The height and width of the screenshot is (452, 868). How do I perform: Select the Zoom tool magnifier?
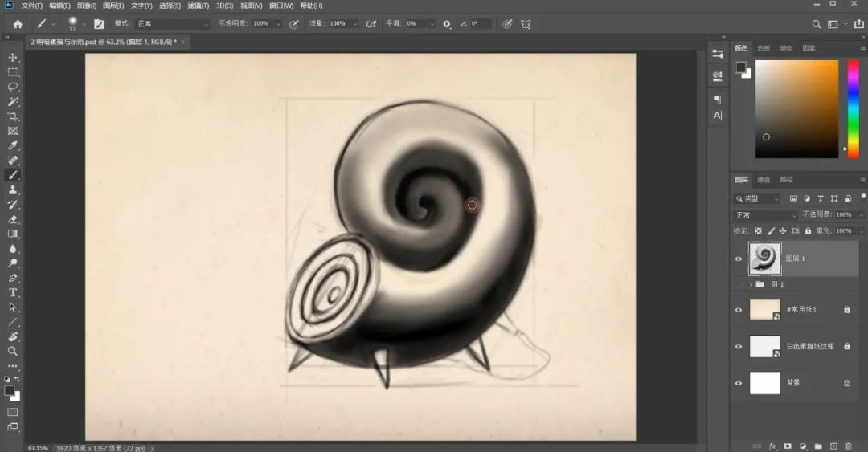[x=13, y=351]
